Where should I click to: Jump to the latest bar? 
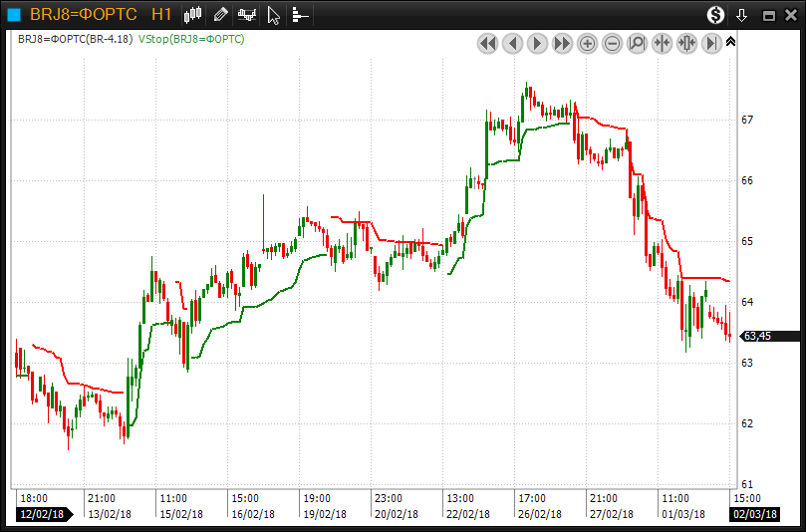(x=711, y=43)
